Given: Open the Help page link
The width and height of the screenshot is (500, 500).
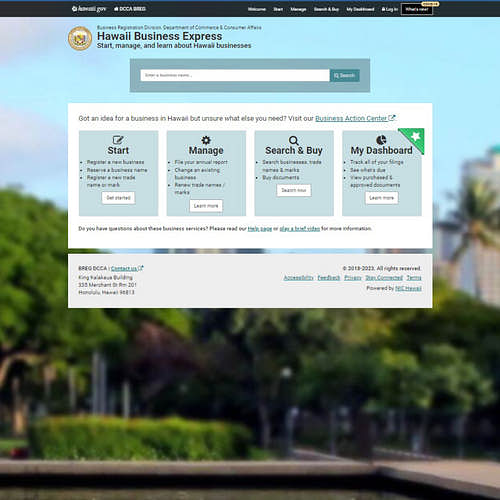Looking at the screenshot, I should click(x=260, y=229).
